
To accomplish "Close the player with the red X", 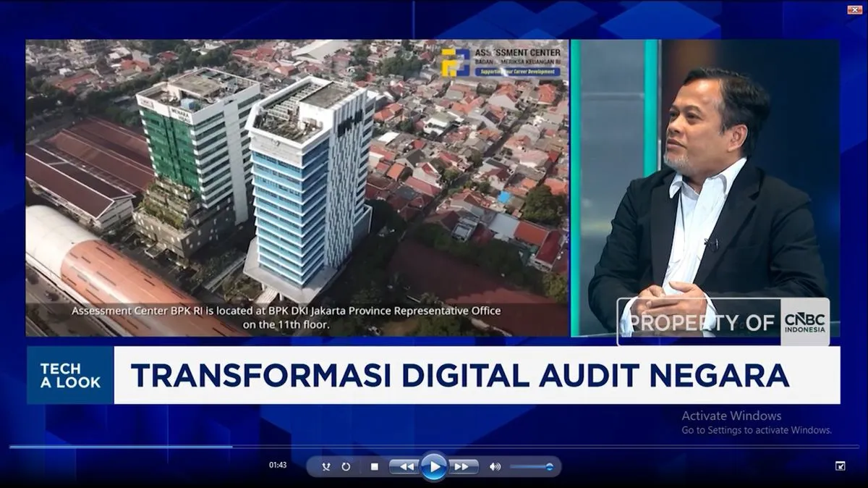I will tap(854, 9).
